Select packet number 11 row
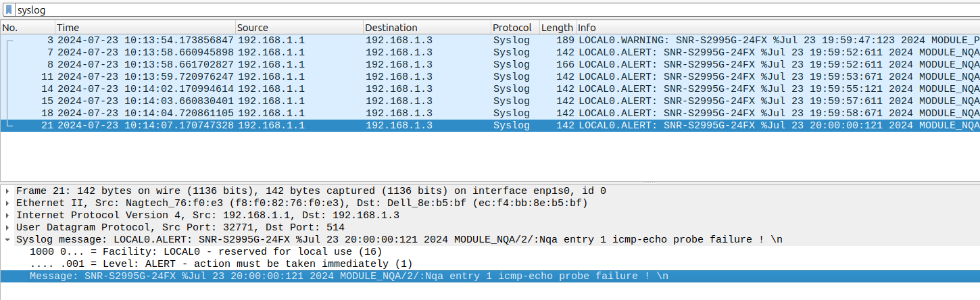Screen dimensions: 980x300 point(490,77)
